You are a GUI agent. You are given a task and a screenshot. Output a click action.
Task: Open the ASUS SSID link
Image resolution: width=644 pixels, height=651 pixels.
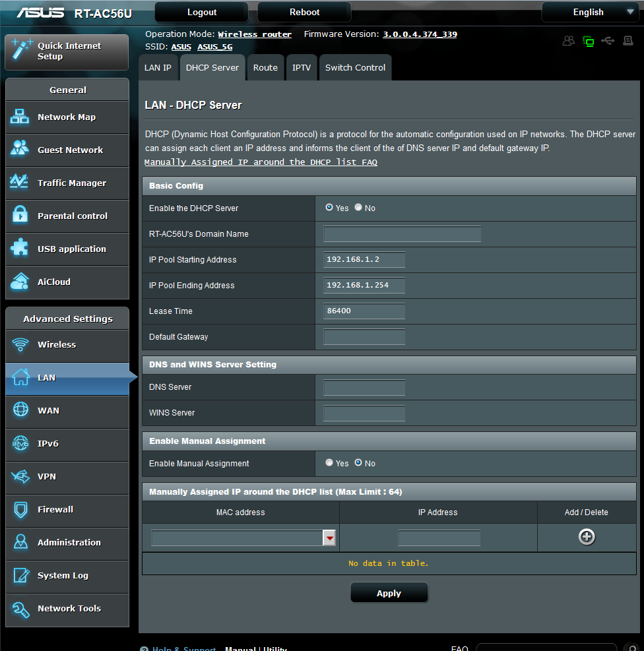181,47
